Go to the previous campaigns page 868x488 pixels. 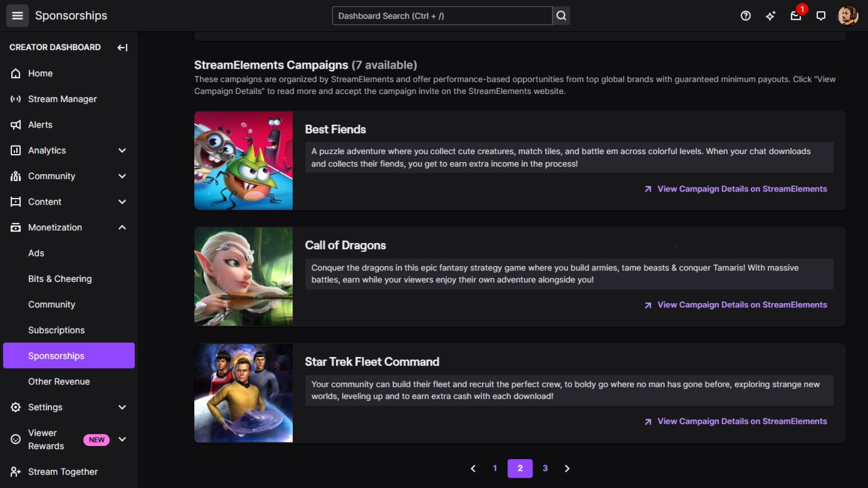click(473, 469)
